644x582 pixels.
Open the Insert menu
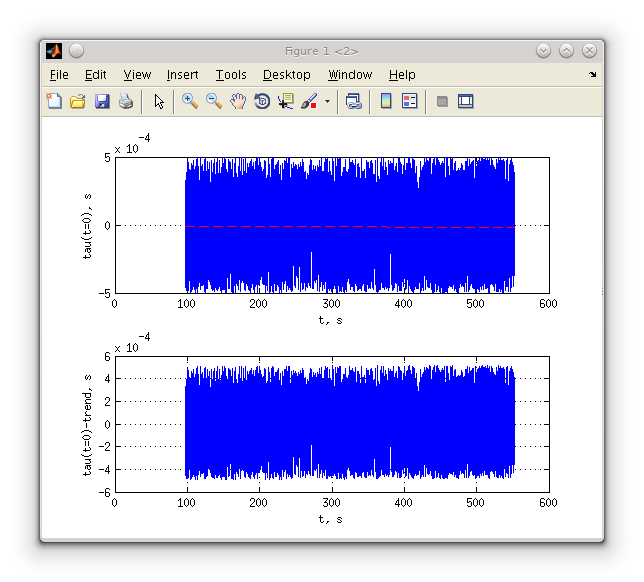click(x=182, y=75)
